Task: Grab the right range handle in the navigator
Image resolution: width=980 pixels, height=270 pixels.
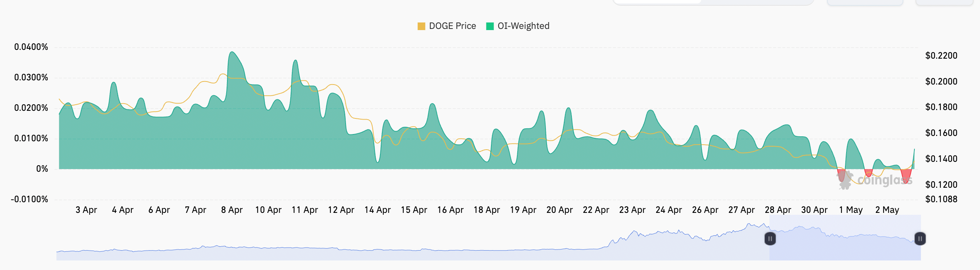Action: [920, 239]
